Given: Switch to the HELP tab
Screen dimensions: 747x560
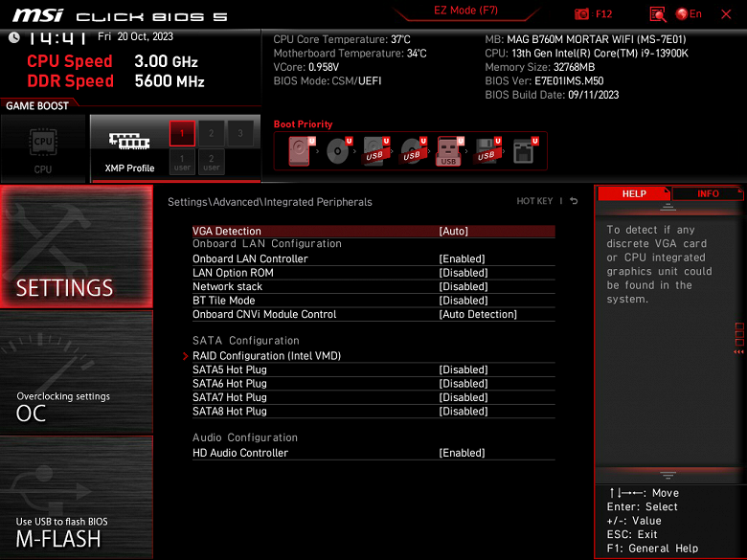Looking at the screenshot, I should [634, 193].
